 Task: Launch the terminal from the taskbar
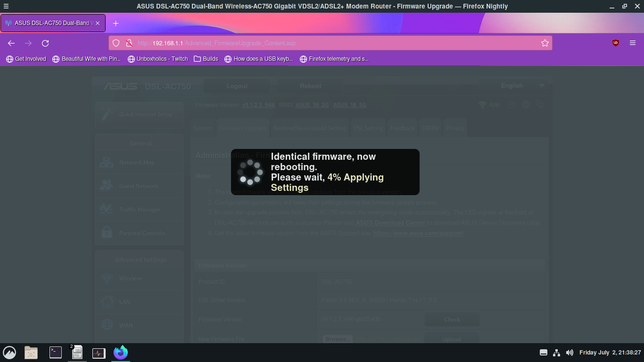[x=56, y=353]
